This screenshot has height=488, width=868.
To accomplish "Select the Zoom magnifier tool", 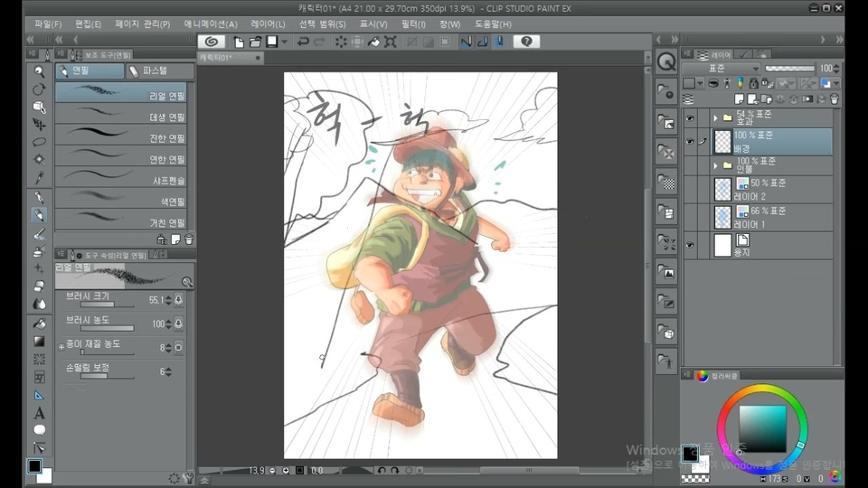I will click(x=39, y=71).
